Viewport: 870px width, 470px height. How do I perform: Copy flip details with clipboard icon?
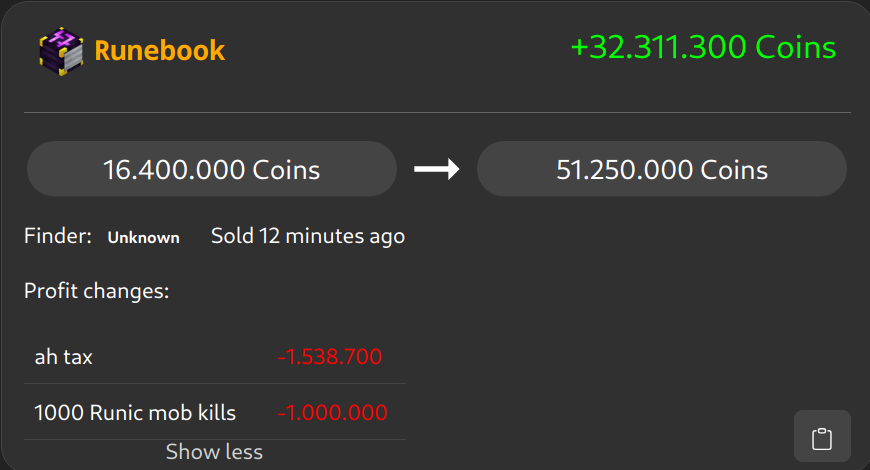click(822, 437)
